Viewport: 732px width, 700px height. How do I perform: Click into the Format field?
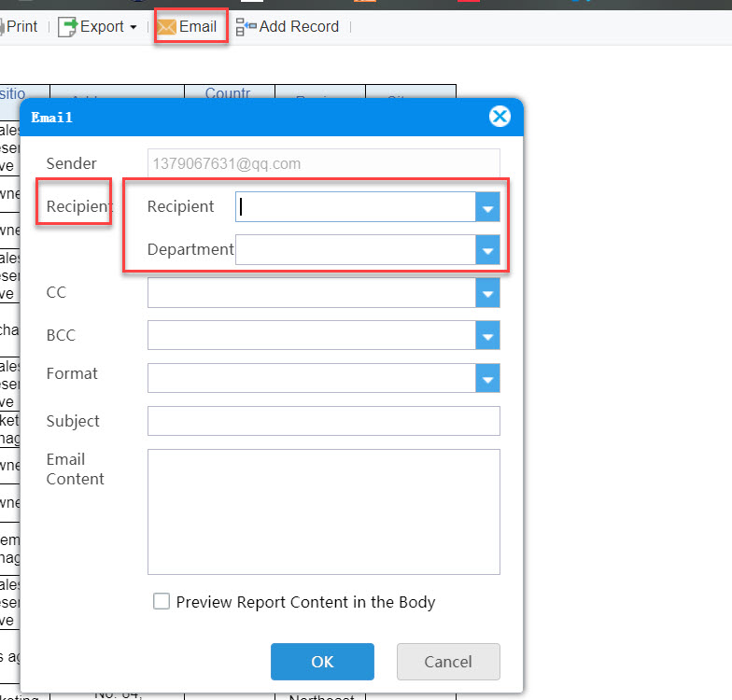[312, 378]
